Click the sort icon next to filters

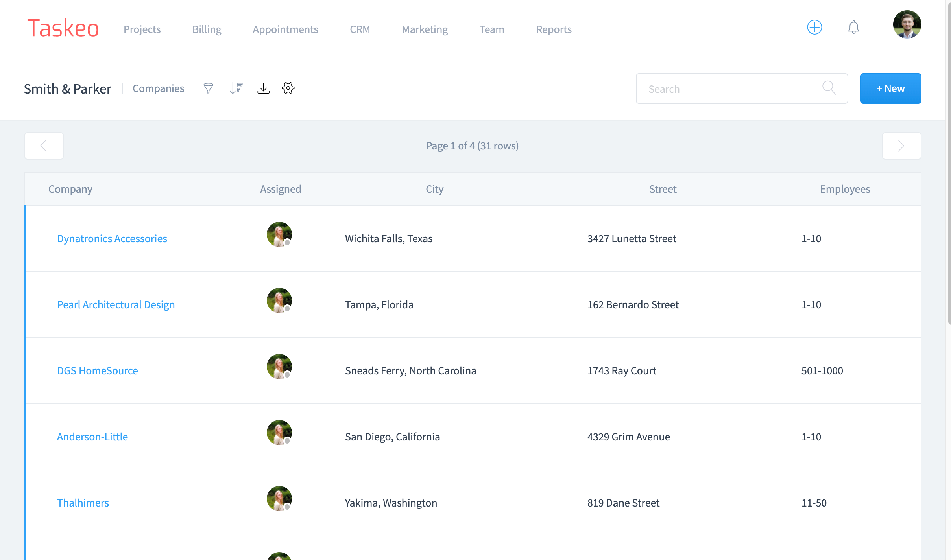click(x=236, y=88)
